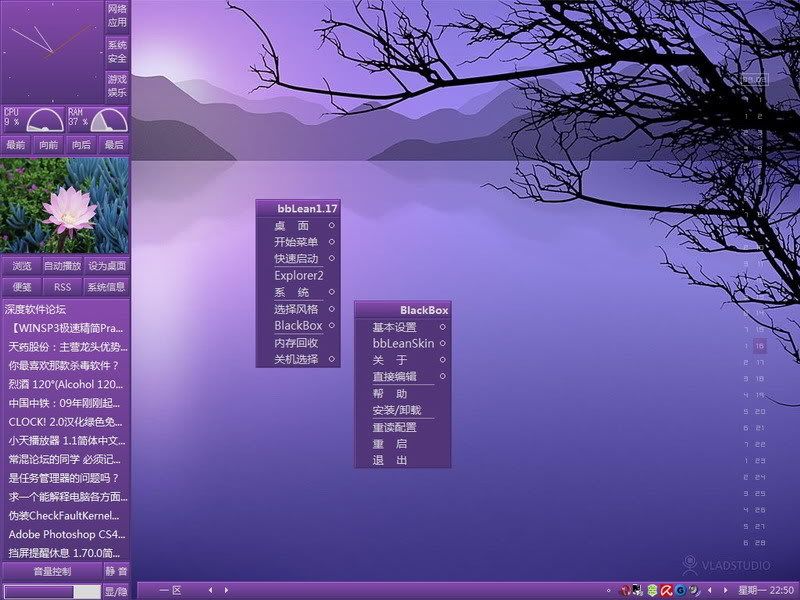Viewport: 800px width, 600px height.
Task: Toggle the 静音 mute button
Action: click(x=116, y=571)
